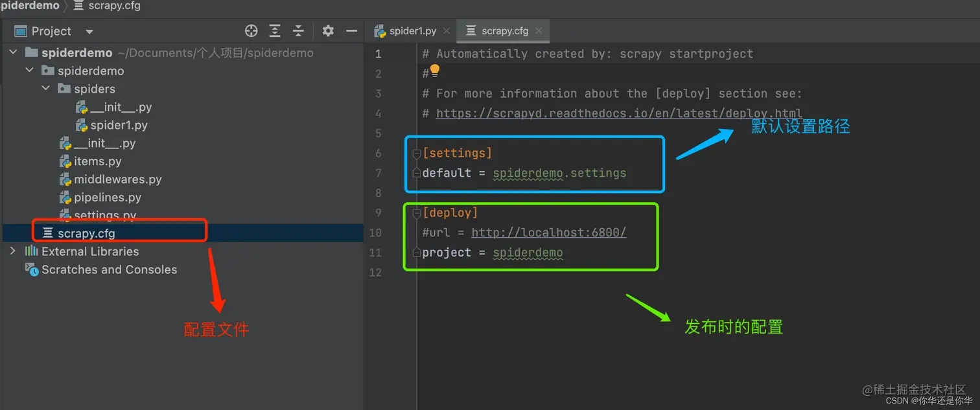Close the spider1.py editor tab
980x410 pixels.
[x=447, y=30]
